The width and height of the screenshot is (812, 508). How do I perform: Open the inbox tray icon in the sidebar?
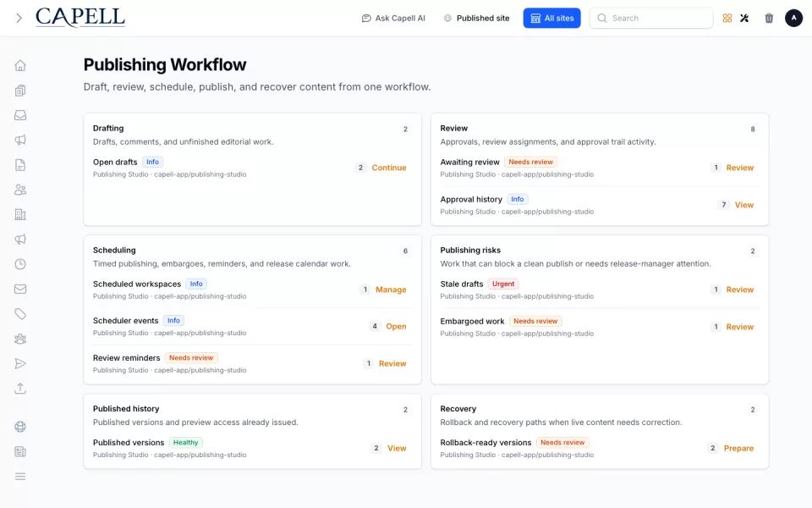(20, 115)
